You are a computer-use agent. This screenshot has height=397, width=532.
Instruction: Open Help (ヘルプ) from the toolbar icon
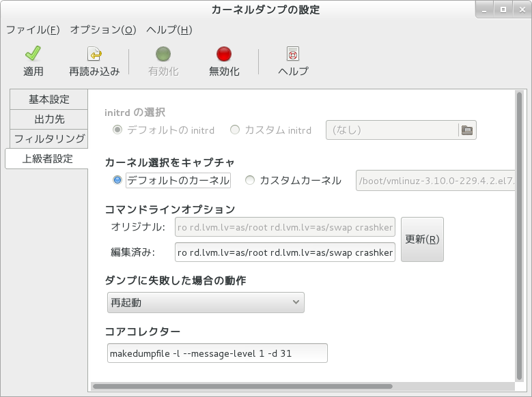(x=293, y=55)
